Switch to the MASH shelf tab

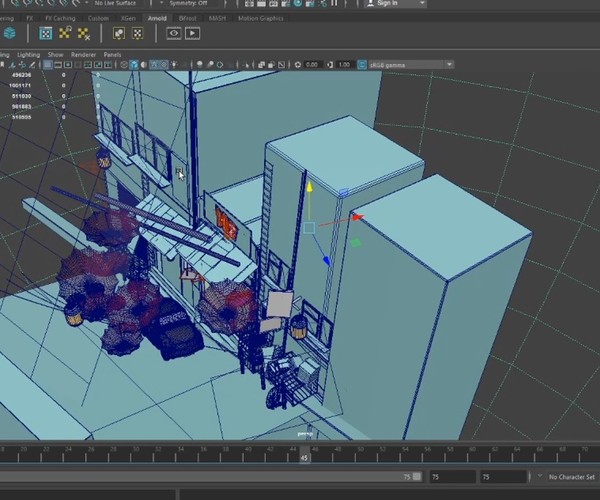pos(217,18)
